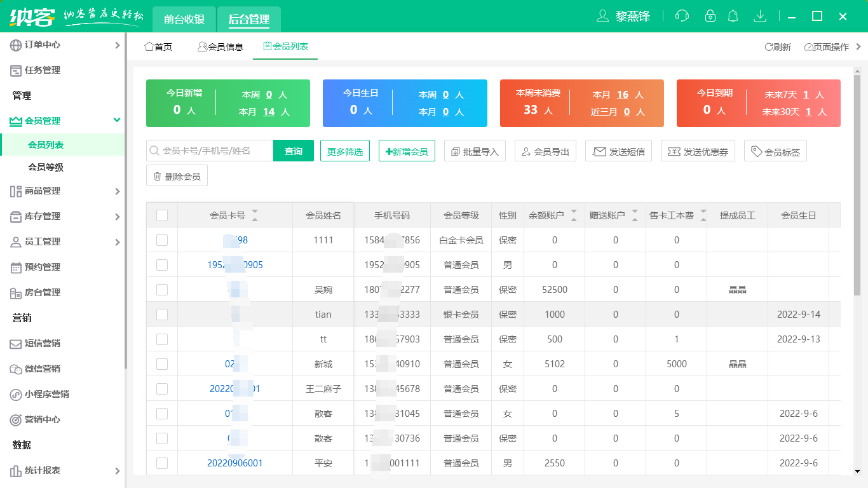Click the customer service headset icon
The height and width of the screenshot is (488, 868).
click(x=682, y=16)
